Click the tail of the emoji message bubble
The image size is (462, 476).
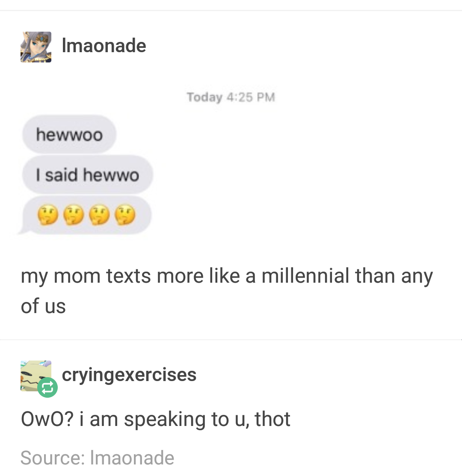(x=21, y=231)
